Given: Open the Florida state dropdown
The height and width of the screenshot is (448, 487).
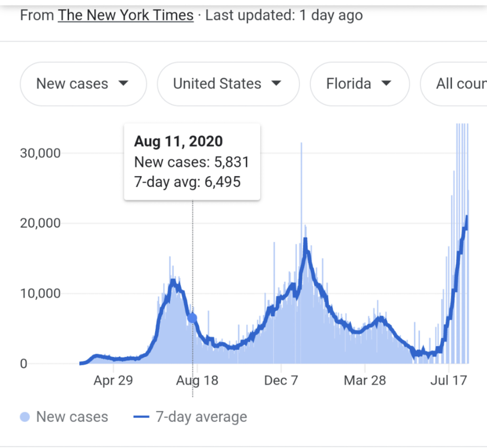Looking at the screenshot, I should [x=359, y=84].
